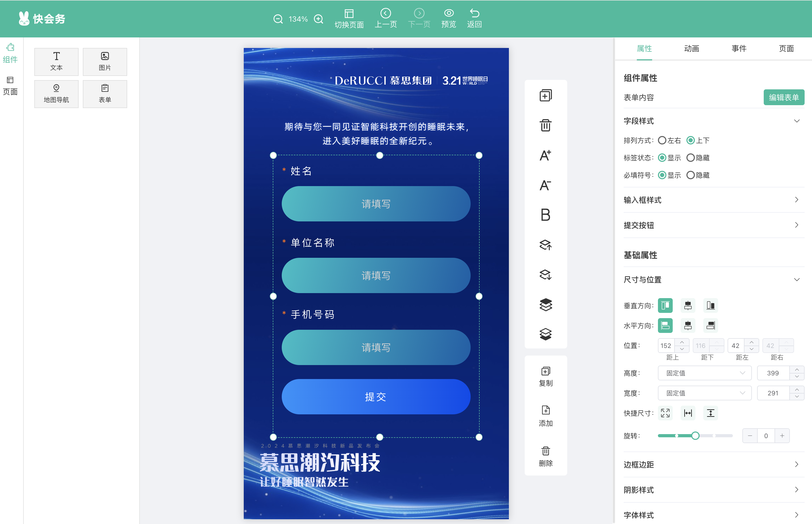Add a 地图导航 map component
The width and height of the screenshot is (812, 524).
pyautogui.click(x=56, y=94)
